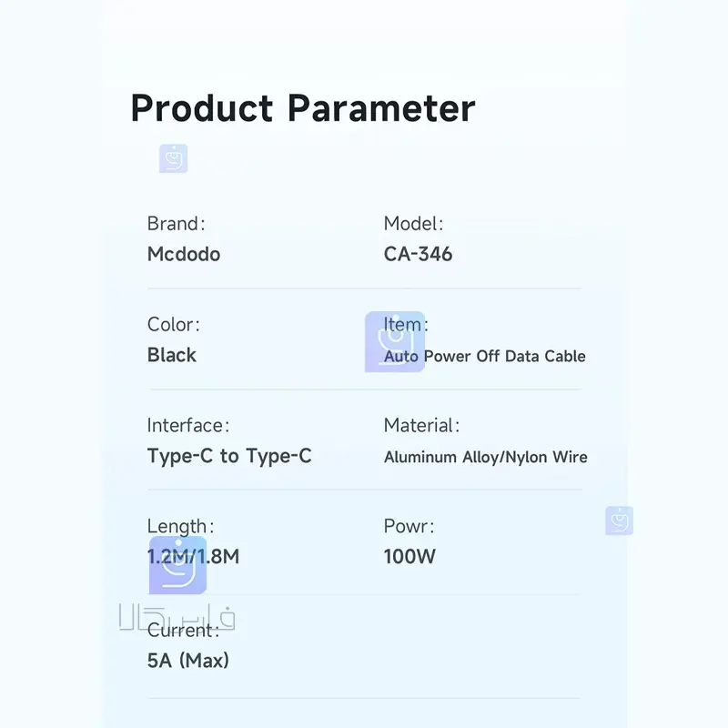Select the Type-C to Type-C interface value
Screen dimensions: 728x728
[x=229, y=456]
